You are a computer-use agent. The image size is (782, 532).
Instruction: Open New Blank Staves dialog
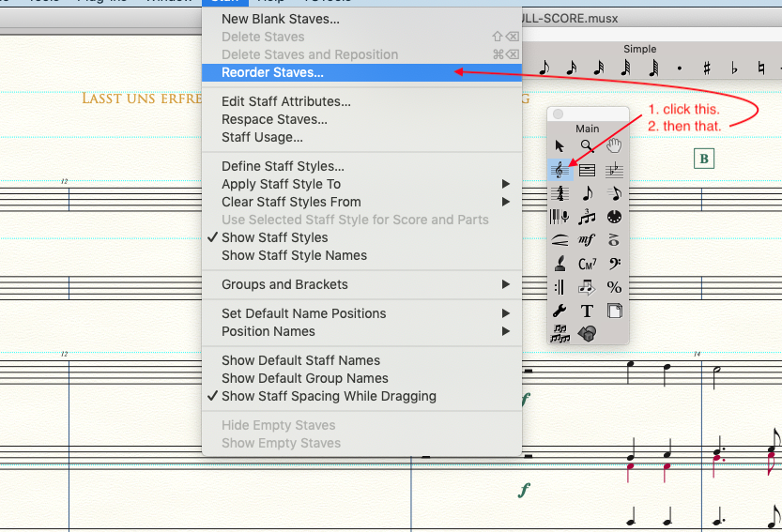click(280, 19)
